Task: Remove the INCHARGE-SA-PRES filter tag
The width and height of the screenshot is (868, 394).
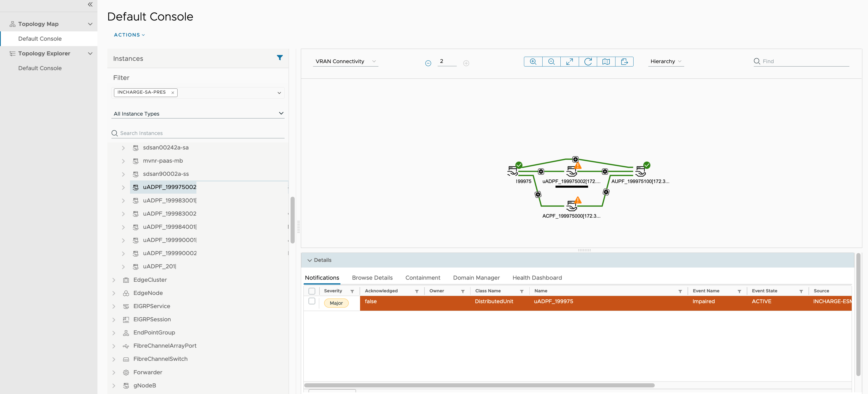Action: coord(172,93)
